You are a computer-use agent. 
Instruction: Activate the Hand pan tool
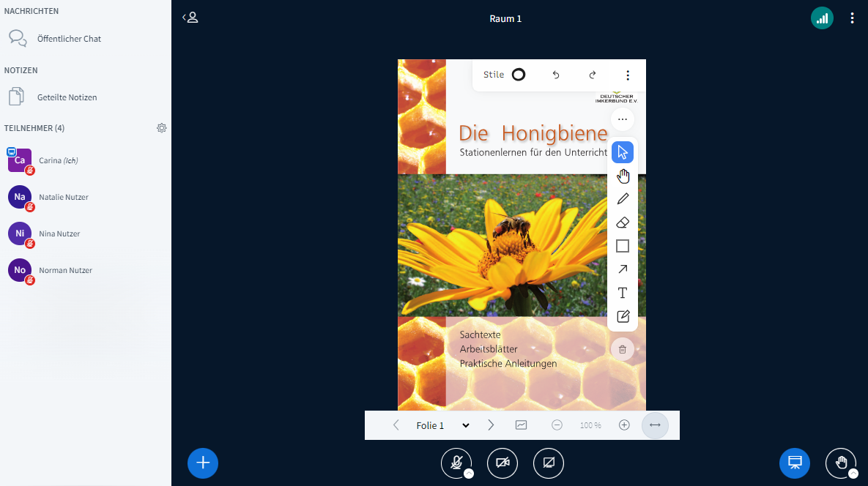tap(623, 176)
